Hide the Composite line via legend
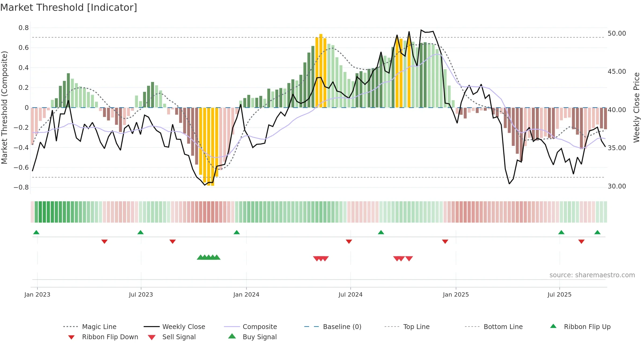 tap(250, 327)
